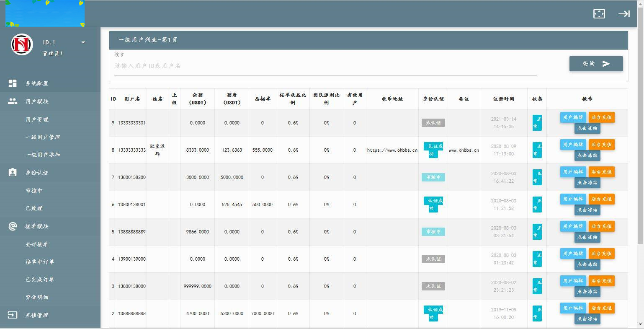Open the ID:1 admin dropdown arrow
Screen dimensions: 644x329
[83, 42]
